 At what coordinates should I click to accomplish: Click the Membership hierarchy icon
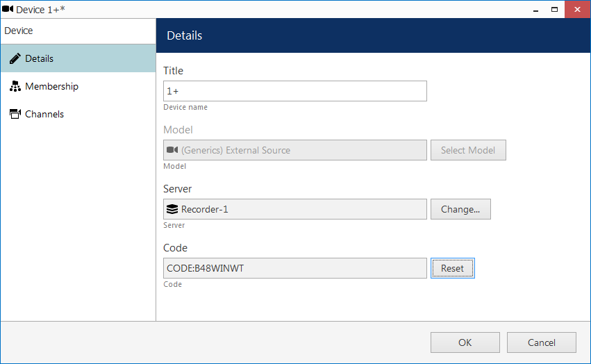coord(15,86)
